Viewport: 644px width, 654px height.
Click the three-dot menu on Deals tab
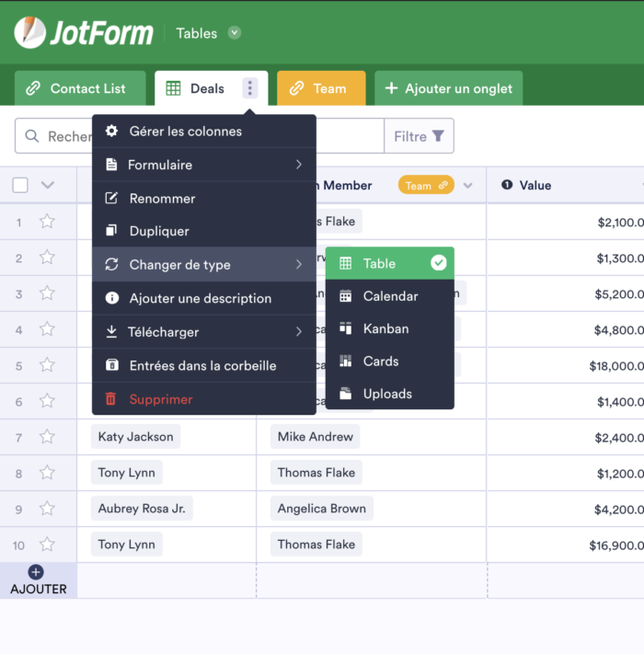coord(250,88)
